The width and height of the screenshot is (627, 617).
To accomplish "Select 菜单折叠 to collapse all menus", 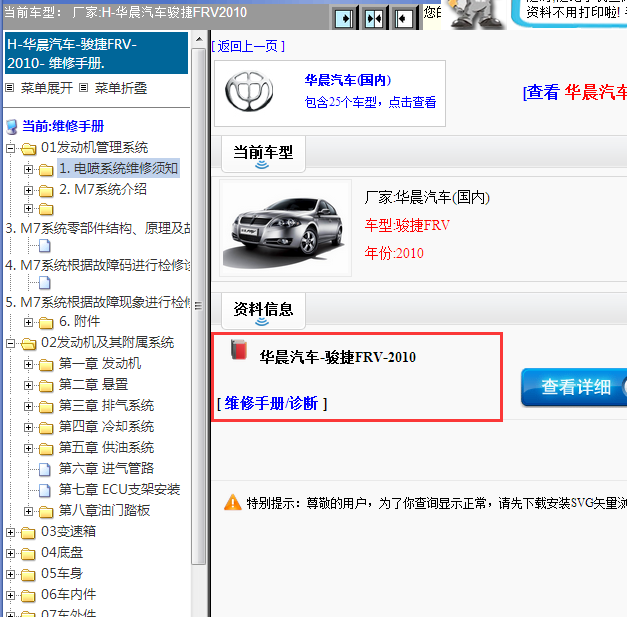I will point(121,88).
